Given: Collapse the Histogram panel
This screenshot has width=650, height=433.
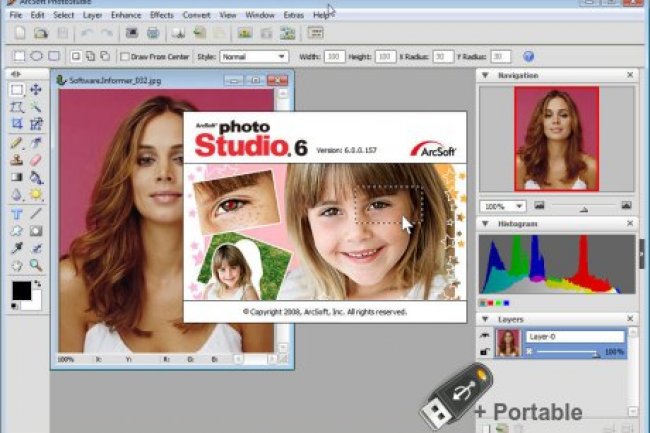Looking at the screenshot, I should [484, 224].
